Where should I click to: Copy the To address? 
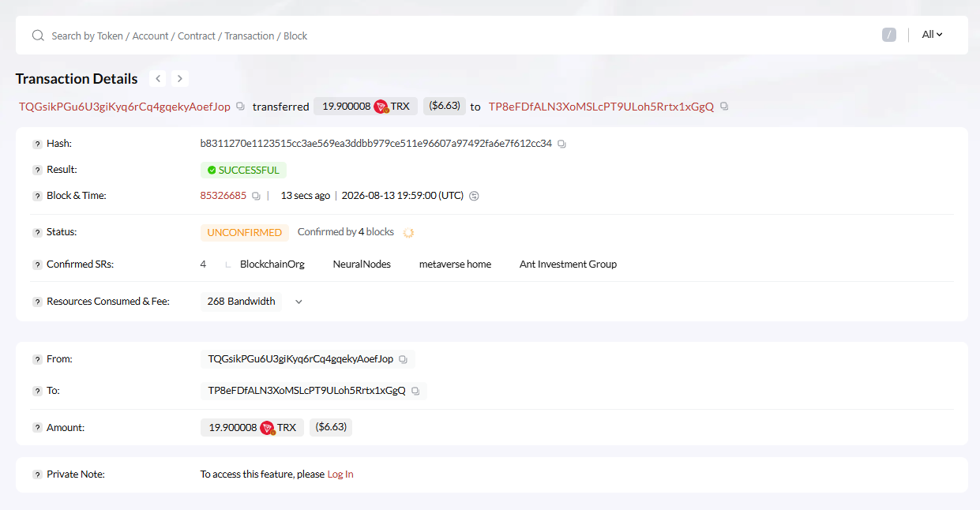pos(415,391)
